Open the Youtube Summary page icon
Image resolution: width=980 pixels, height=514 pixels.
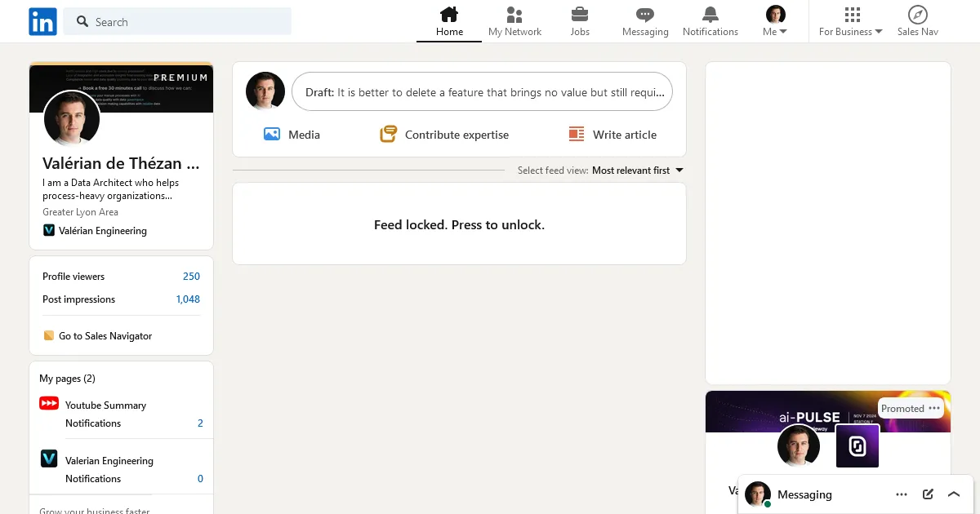tap(49, 403)
